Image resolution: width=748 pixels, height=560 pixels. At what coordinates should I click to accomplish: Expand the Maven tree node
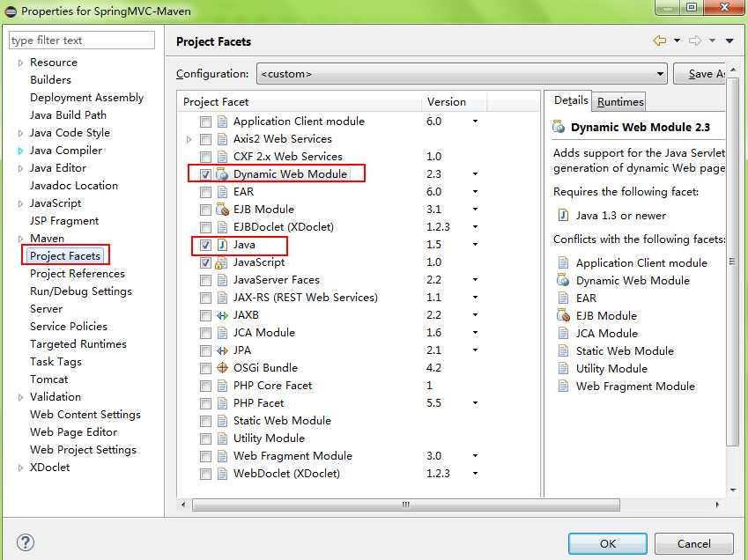20,239
